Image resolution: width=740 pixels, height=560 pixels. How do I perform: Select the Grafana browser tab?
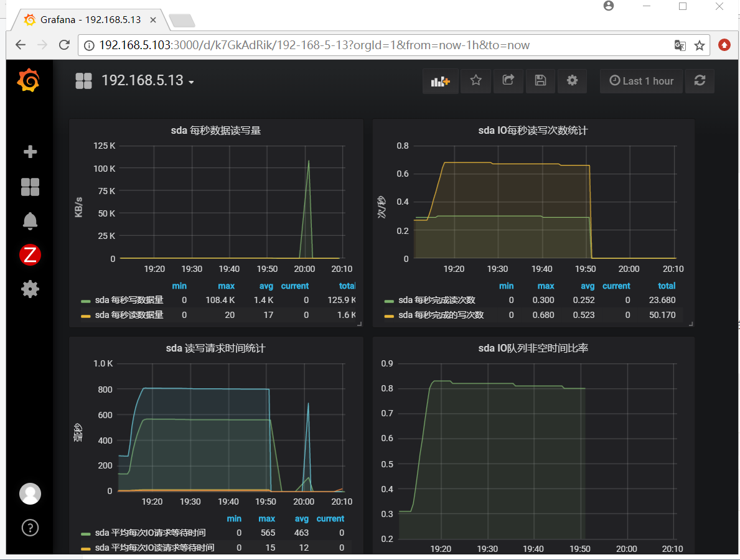[91, 20]
